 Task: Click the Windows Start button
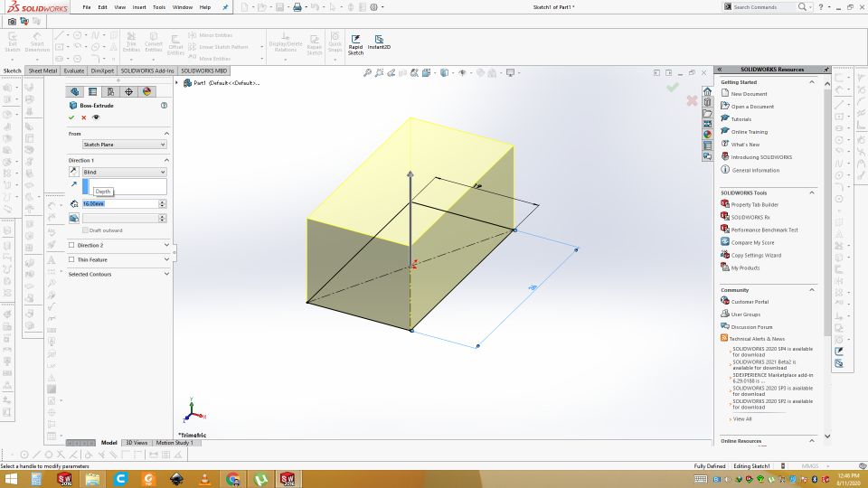coord(11,479)
